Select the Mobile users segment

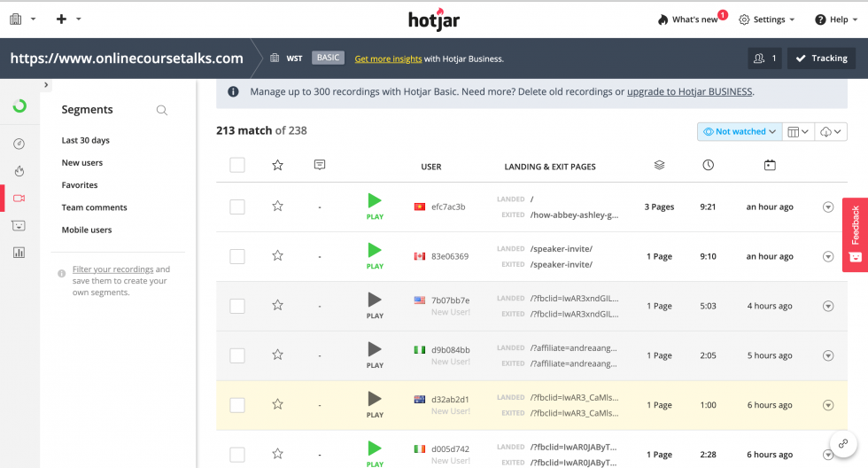(x=87, y=230)
